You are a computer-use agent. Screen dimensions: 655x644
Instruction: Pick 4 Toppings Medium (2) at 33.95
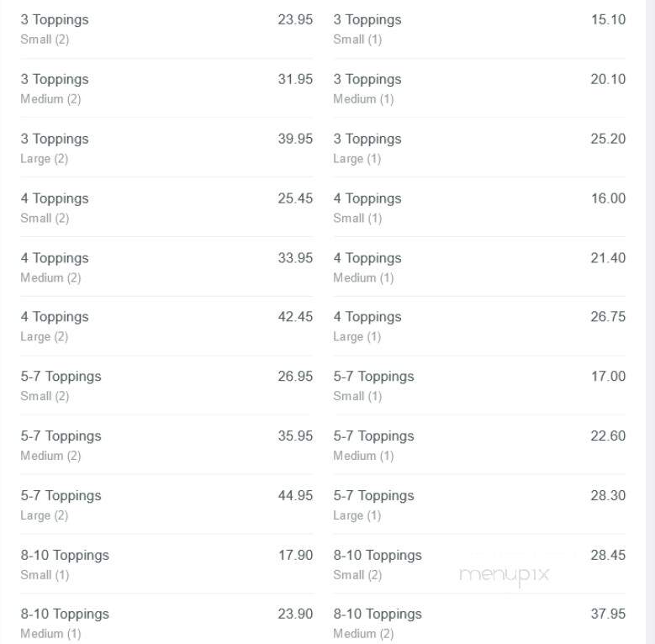tap(166, 267)
